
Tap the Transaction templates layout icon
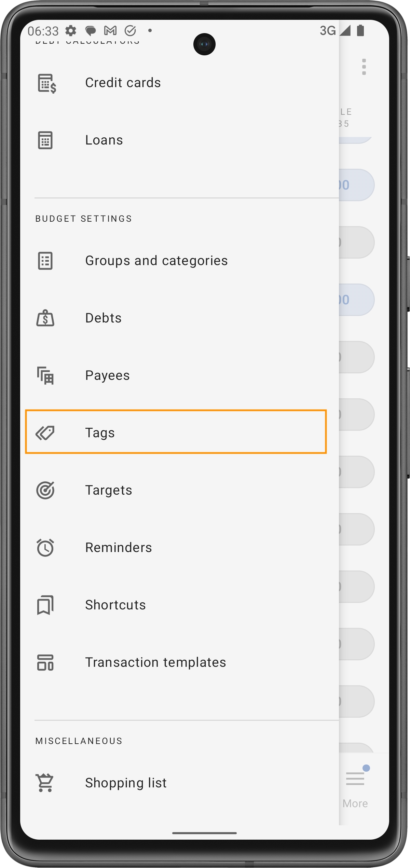(x=45, y=662)
